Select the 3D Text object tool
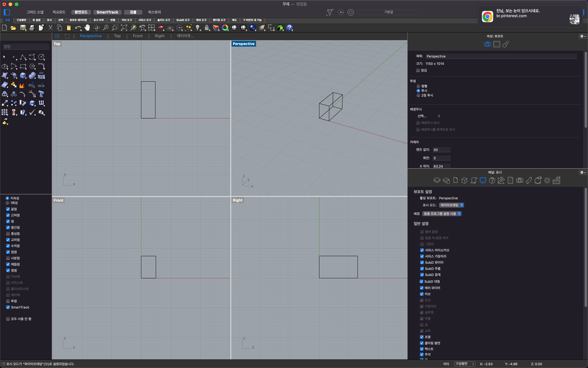This screenshot has height=368, width=588. click(x=41, y=94)
